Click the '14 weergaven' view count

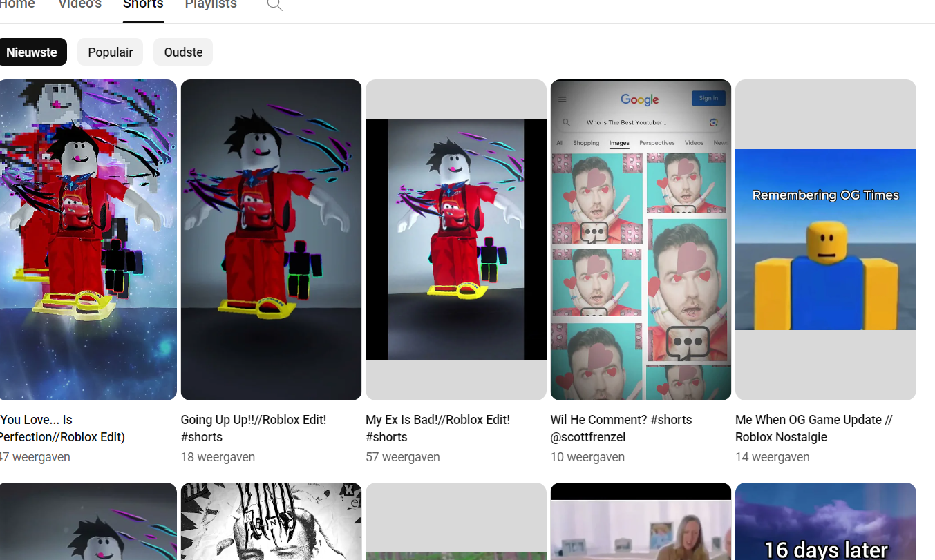point(772,457)
